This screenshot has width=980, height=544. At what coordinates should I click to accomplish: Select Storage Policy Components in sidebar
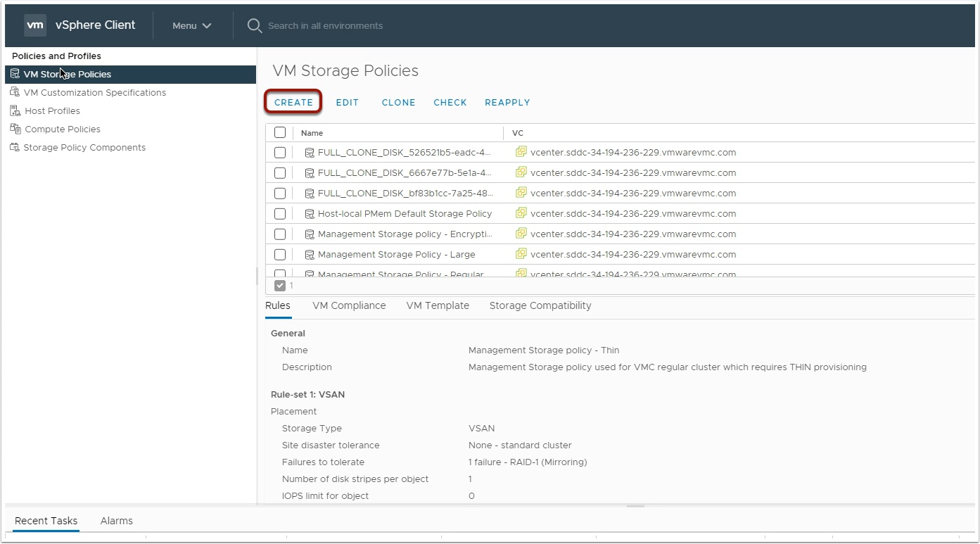point(84,147)
